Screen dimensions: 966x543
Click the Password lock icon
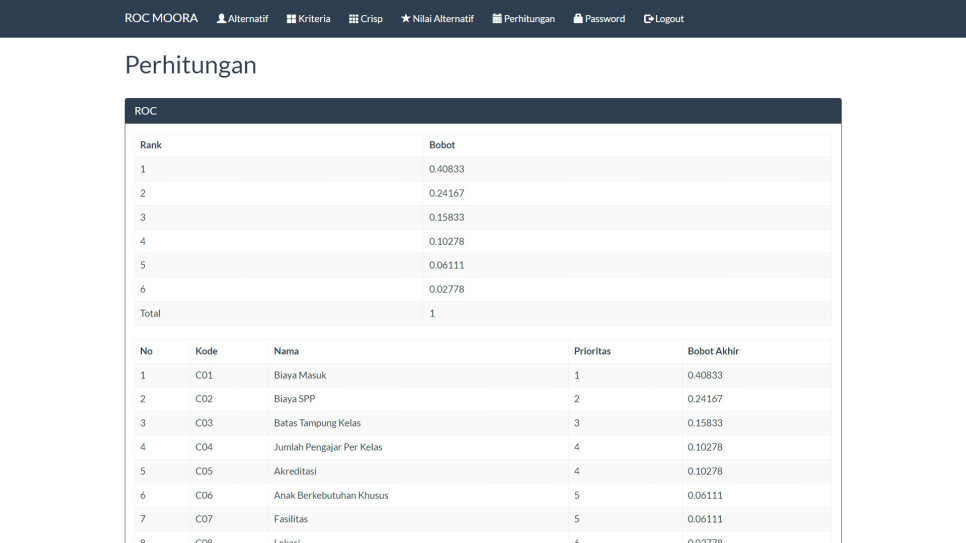[x=578, y=18]
